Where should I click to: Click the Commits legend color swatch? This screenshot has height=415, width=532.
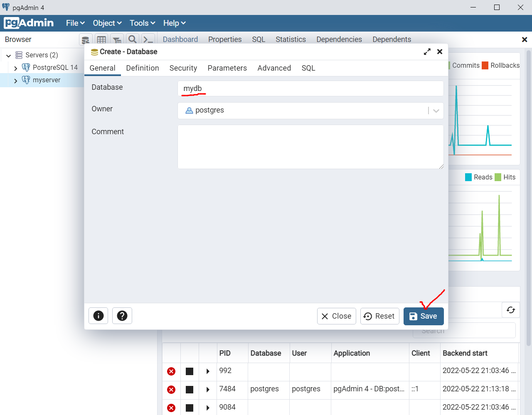pos(449,65)
